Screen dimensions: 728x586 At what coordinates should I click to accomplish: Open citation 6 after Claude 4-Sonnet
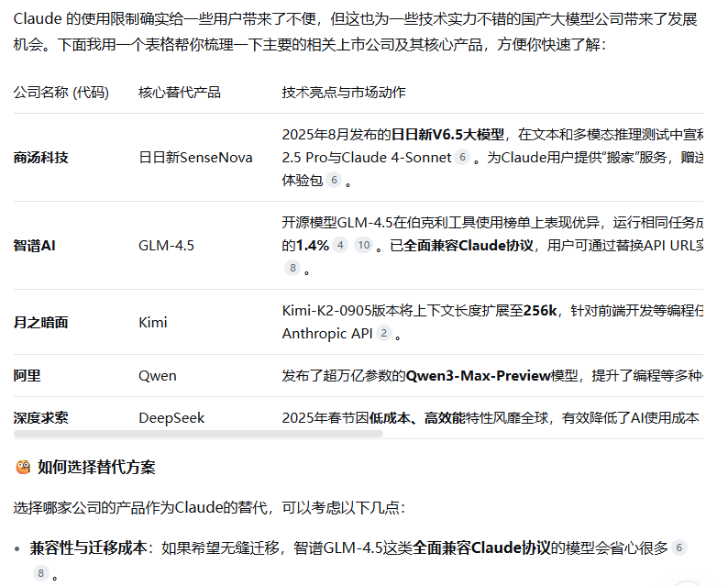coord(462,158)
